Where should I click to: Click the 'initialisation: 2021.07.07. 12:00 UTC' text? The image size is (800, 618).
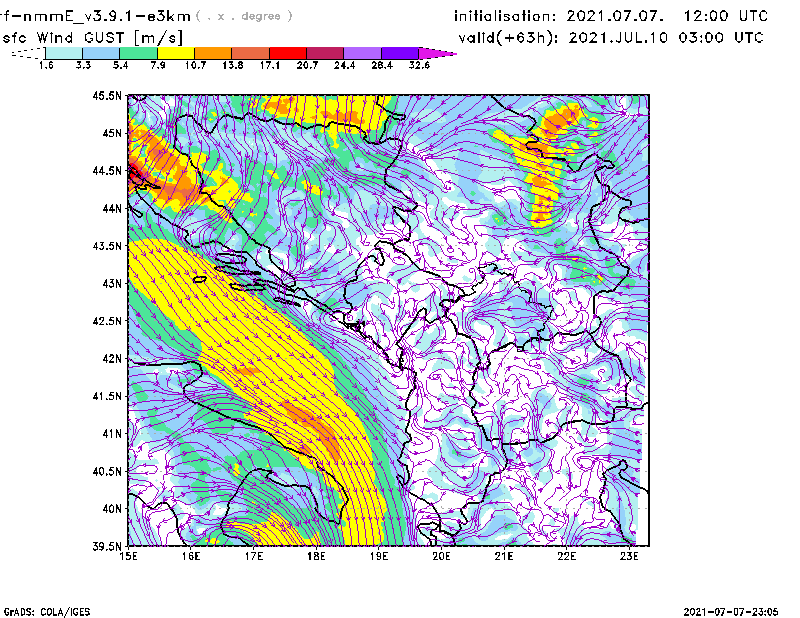tap(611, 16)
